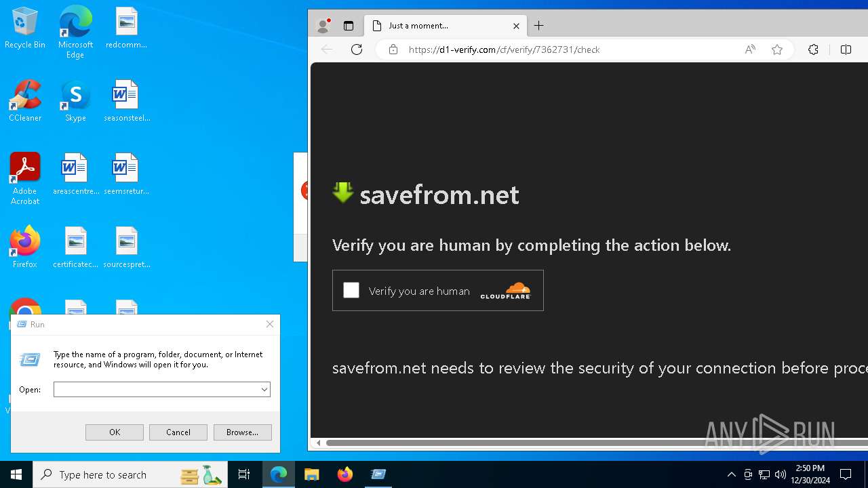Open Task View on the taskbar
Image resolution: width=868 pixels, height=488 pixels.
click(x=244, y=474)
